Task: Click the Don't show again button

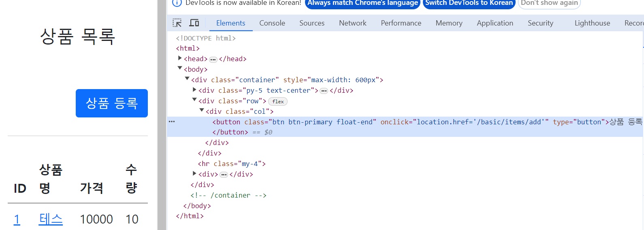Action: tap(549, 3)
